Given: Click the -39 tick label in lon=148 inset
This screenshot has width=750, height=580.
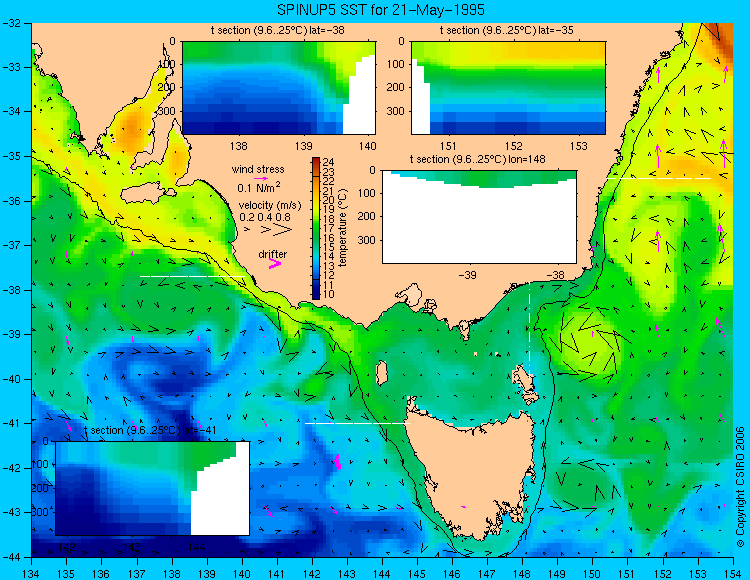Looking at the screenshot, I should pyautogui.click(x=468, y=275).
